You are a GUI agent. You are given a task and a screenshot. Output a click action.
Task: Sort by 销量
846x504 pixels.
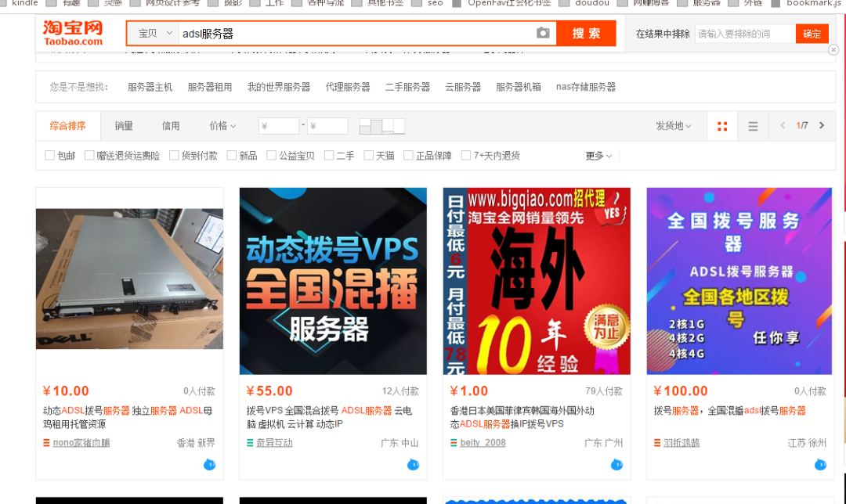tap(124, 125)
